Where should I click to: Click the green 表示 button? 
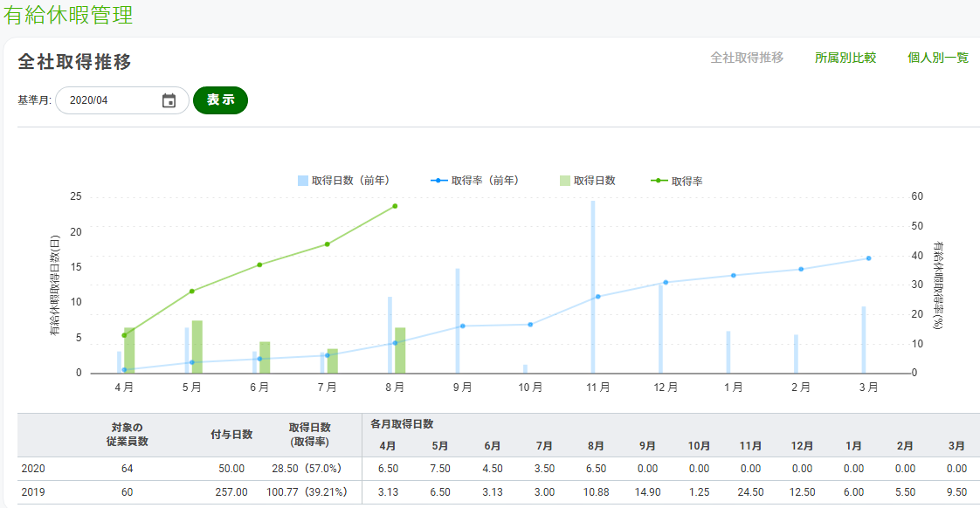tap(221, 100)
